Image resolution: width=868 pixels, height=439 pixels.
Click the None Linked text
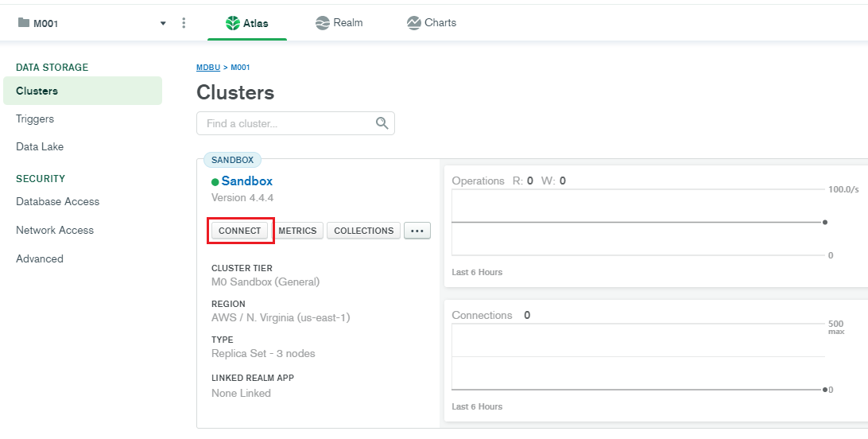[241, 393]
